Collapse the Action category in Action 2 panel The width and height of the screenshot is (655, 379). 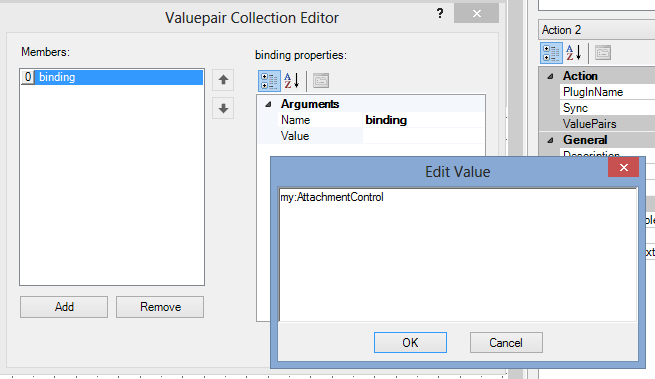pyautogui.click(x=550, y=76)
